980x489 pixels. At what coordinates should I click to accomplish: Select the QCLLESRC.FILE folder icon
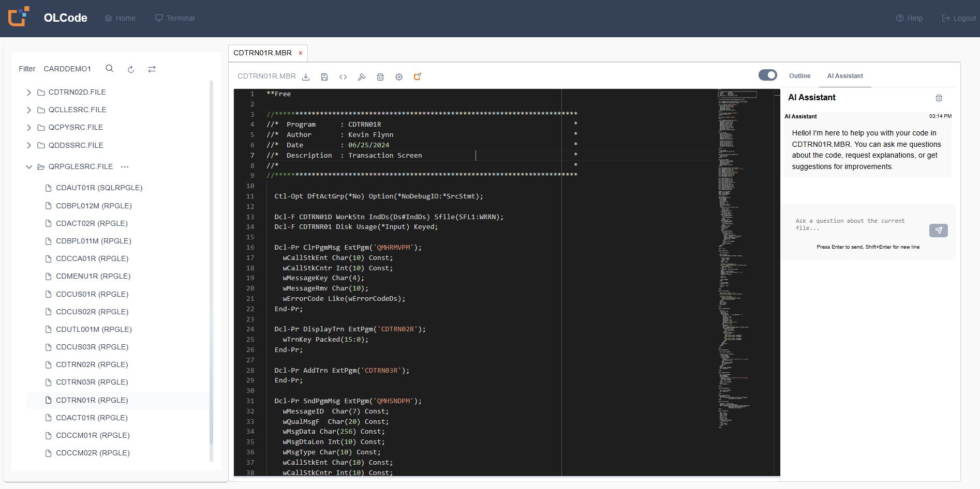41,110
